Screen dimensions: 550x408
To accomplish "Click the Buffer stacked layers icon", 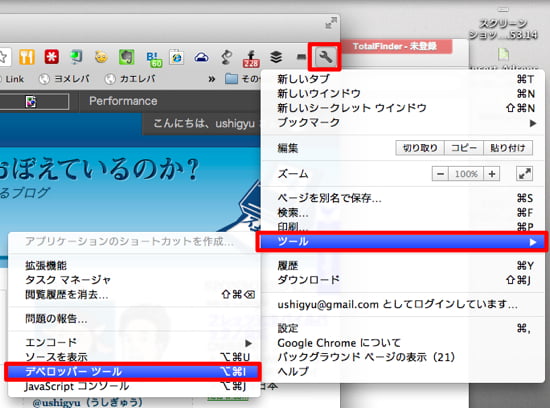I will coord(276,57).
